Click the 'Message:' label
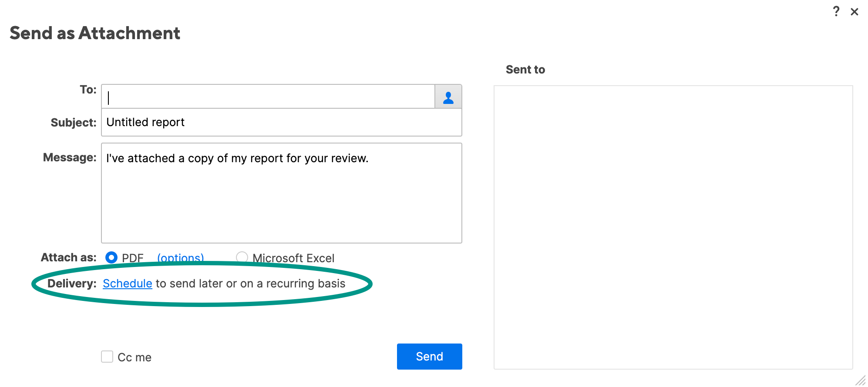 coord(70,157)
